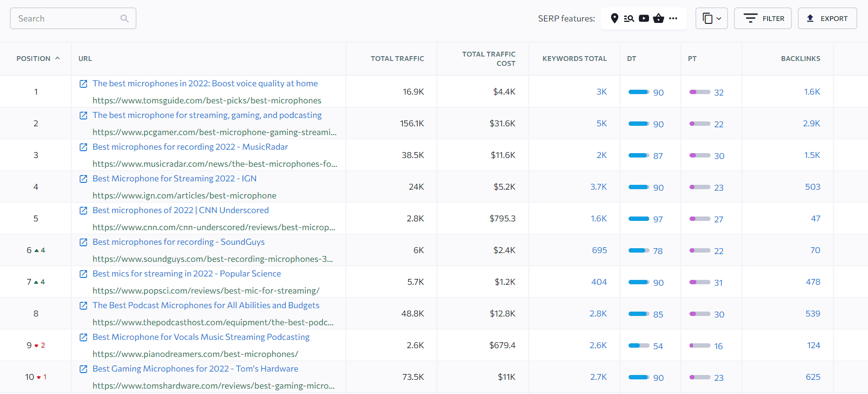This screenshot has width=868, height=394.
Task: Click the video SERP feature icon
Action: (x=644, y=19)
